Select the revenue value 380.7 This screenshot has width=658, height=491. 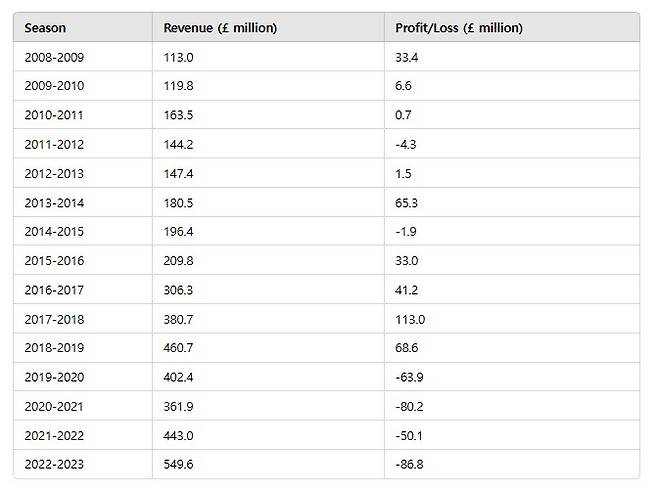179,319
